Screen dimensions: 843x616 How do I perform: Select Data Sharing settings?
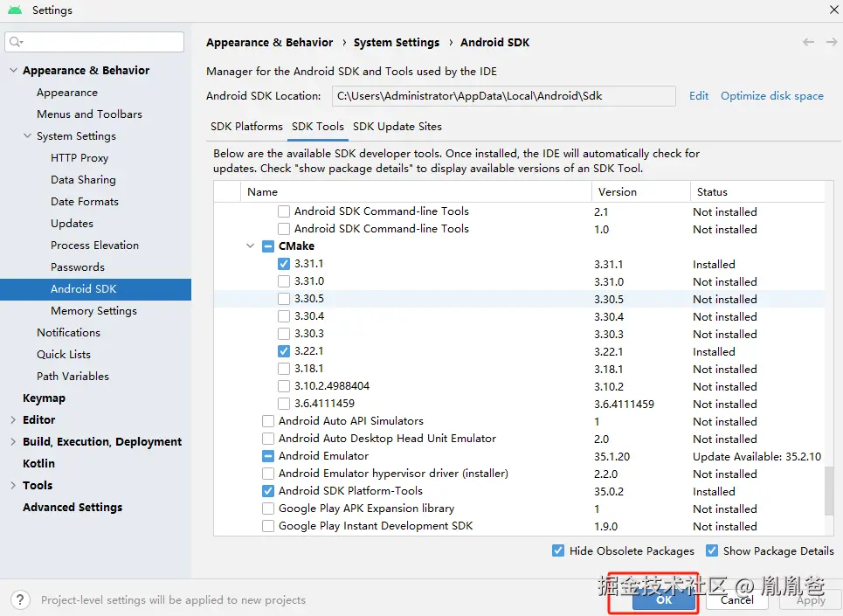click(x=83, y=179)
